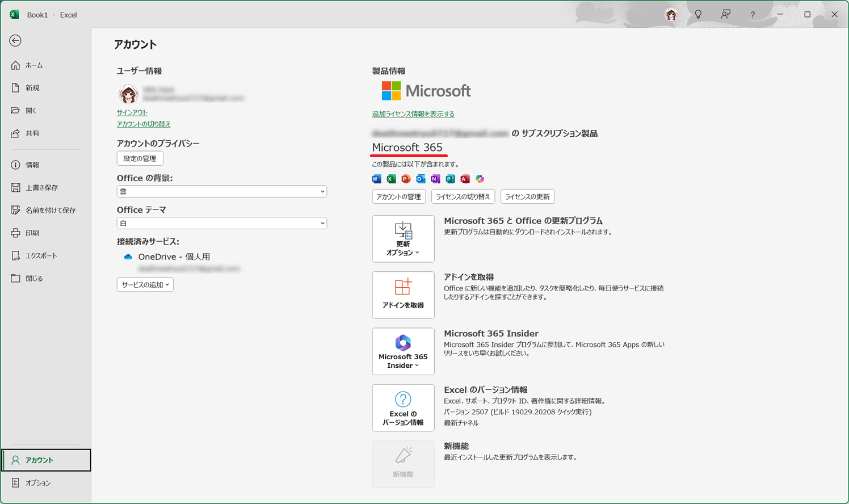This screenshot has width=849, height=504.
Task: Maximize the Excel window
Action: pos(808,15)
